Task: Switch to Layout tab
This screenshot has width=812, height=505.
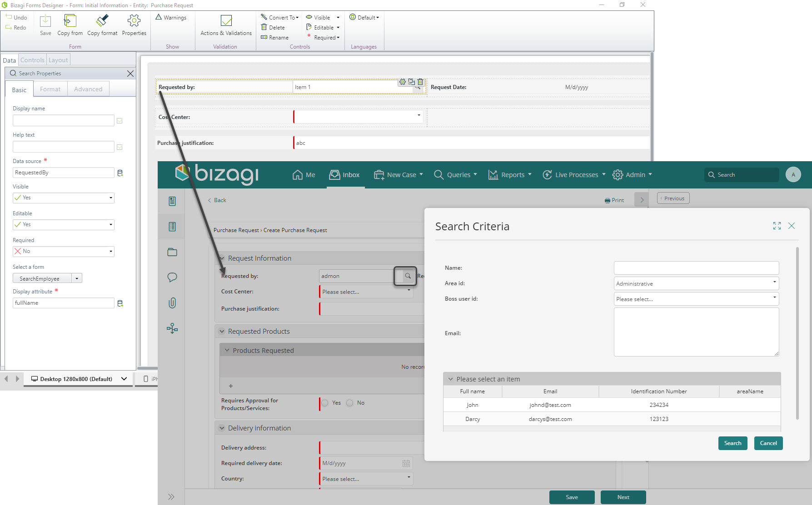Action: (58, 60)
